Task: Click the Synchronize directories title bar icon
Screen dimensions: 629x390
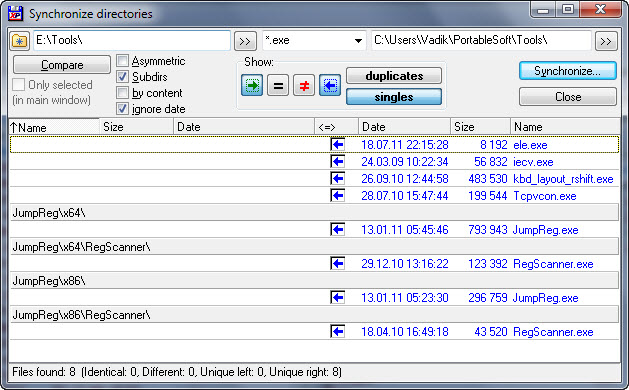Action: 16,14
